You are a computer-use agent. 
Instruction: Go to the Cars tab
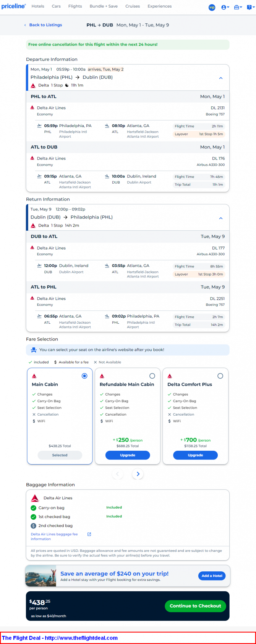click(x=56, y=6)
